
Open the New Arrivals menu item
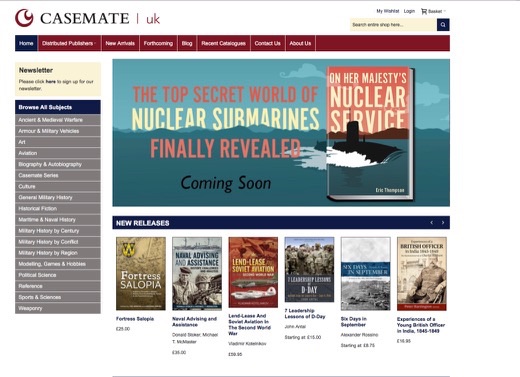point(120,43)
